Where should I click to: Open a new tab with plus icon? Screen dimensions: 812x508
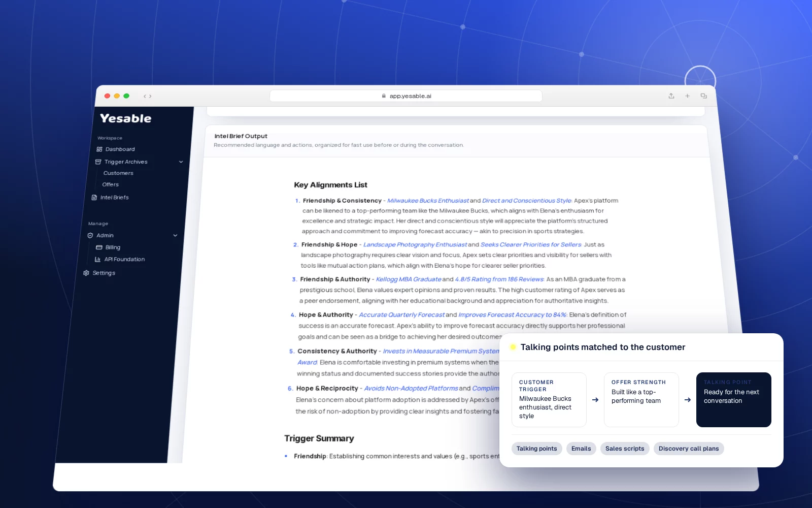click(x=688, y=96)
